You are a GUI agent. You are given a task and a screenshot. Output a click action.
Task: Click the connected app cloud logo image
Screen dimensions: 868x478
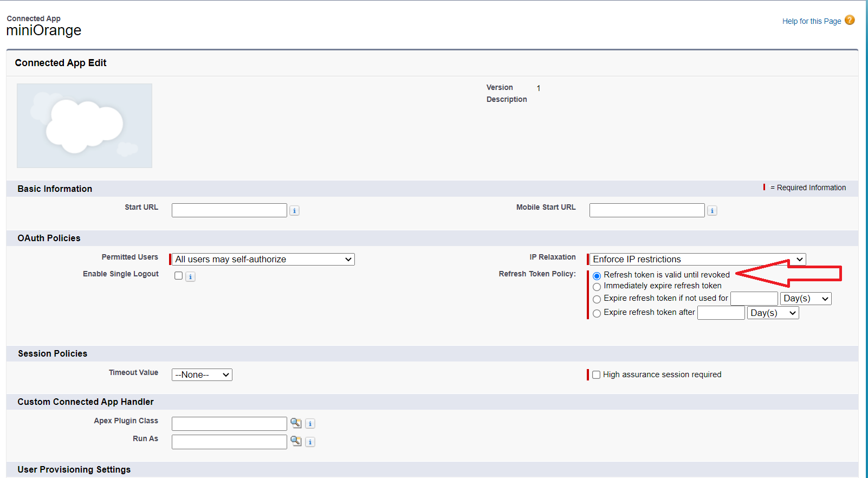pos(85,126)
